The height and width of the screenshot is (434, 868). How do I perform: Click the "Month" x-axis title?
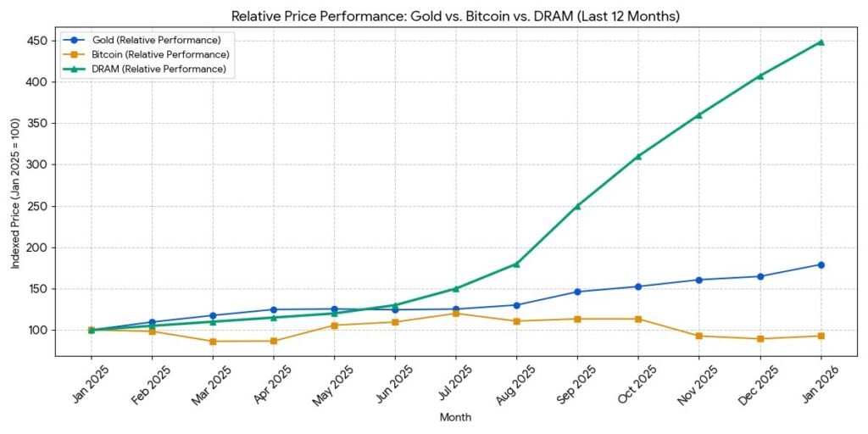[x=455, y=417]
